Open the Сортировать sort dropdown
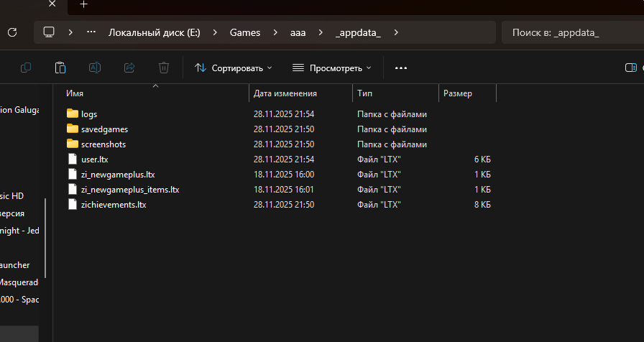Image resolution: width=644 pixels, height=342 pixels. click(234, 68)
